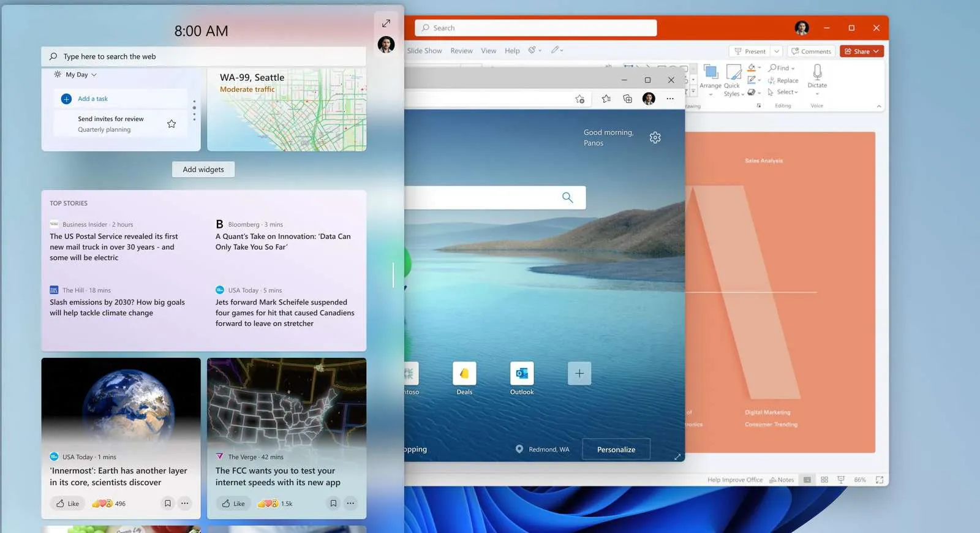Click the Add widgets button

(x=203, y=170)
